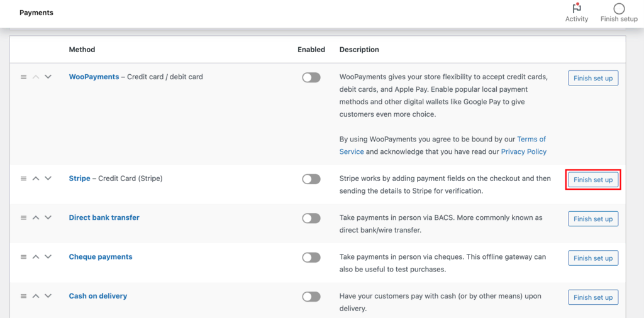This screenshot has width=644, height=318.
Task: Click the 'Credit Card (Stripe)' text
Action: click(x=131, y=178)
